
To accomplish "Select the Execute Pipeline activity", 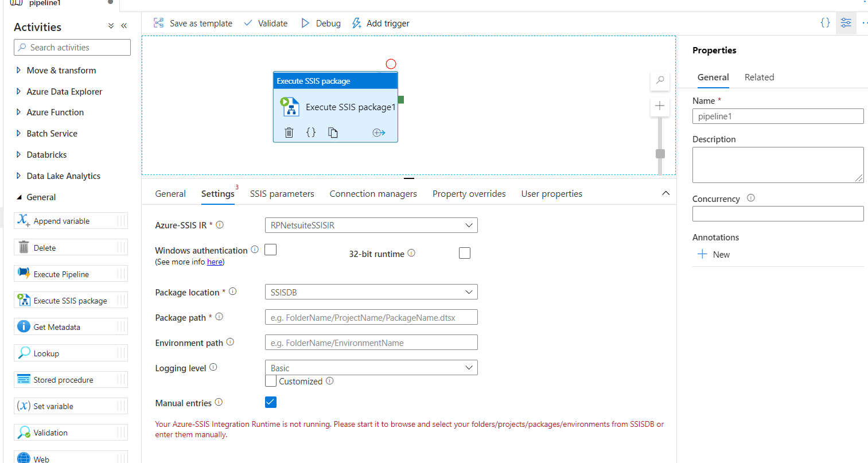I will [71, 274].
